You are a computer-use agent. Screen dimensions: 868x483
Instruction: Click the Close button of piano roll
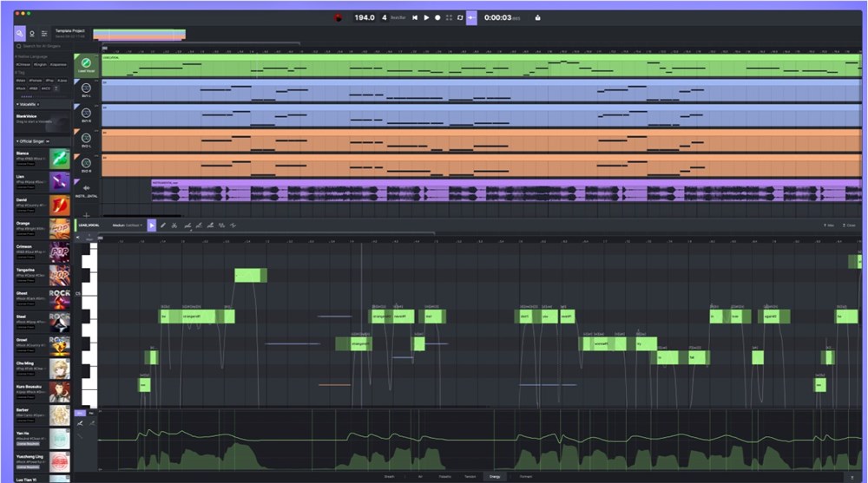tap(849, 225)
